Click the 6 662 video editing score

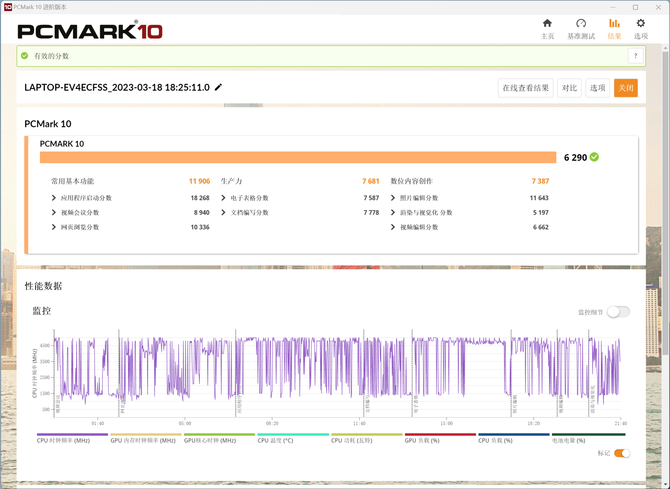[x=541, y=227]
